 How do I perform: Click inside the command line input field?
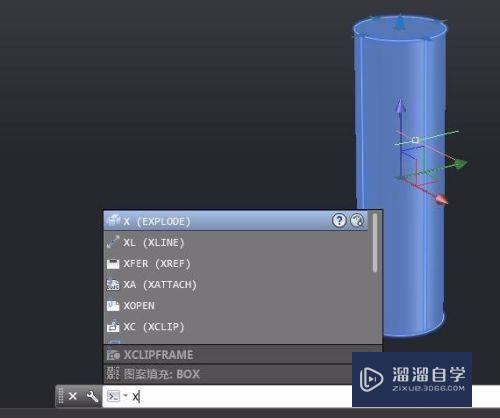(x=243, y=396)
